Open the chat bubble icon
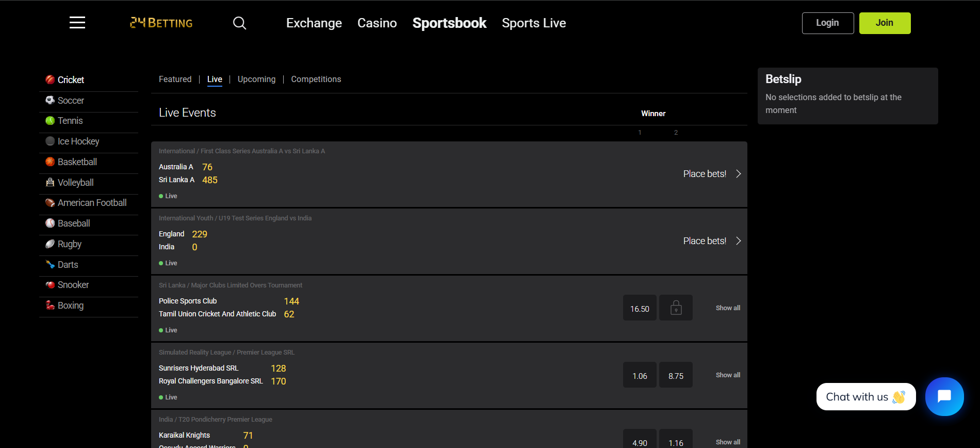 [x=944, y=396]
